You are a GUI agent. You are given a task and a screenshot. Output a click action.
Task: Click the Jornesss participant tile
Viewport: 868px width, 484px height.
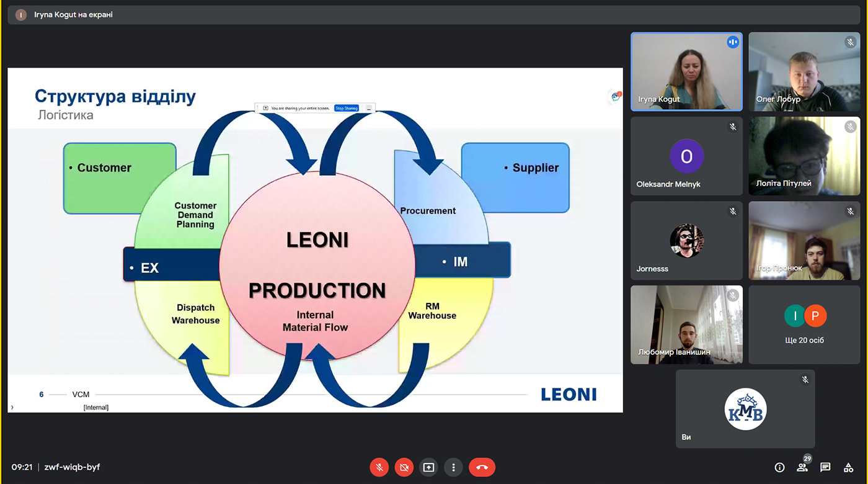point(686,240)
